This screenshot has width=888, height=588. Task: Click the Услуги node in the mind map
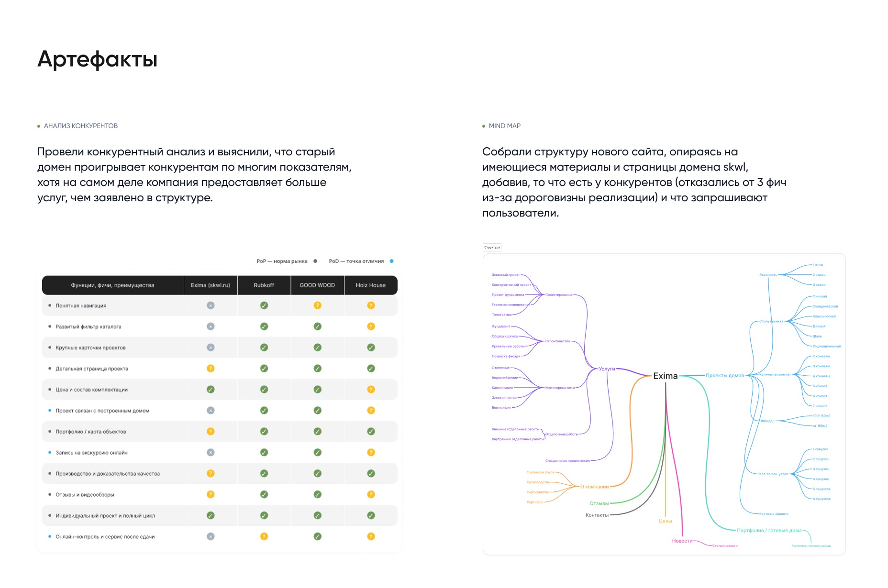[607, 369]
